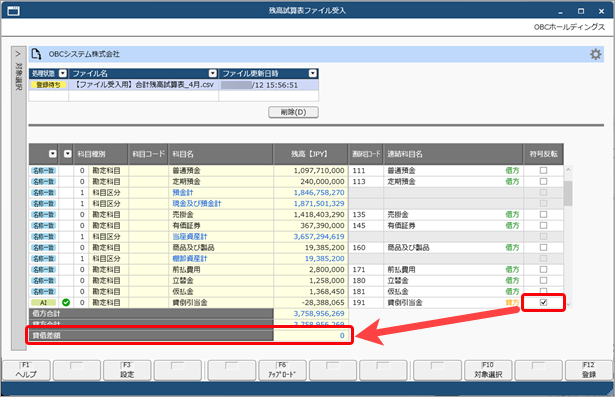This screenshot has width=615, height=397.
Task: Toggle 符号反転 checkbox for 立替金 row
Action: coord(543,280)
